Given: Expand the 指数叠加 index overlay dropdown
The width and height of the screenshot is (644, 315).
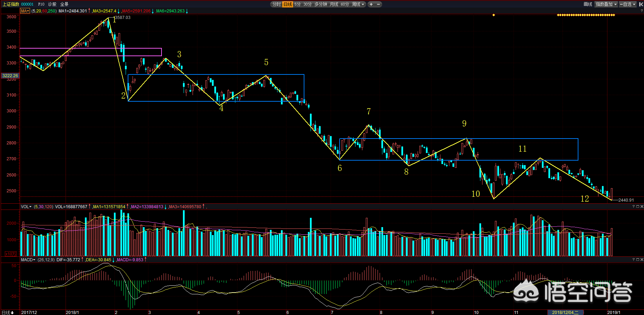Looking at the screenshot, I should 606,4.
